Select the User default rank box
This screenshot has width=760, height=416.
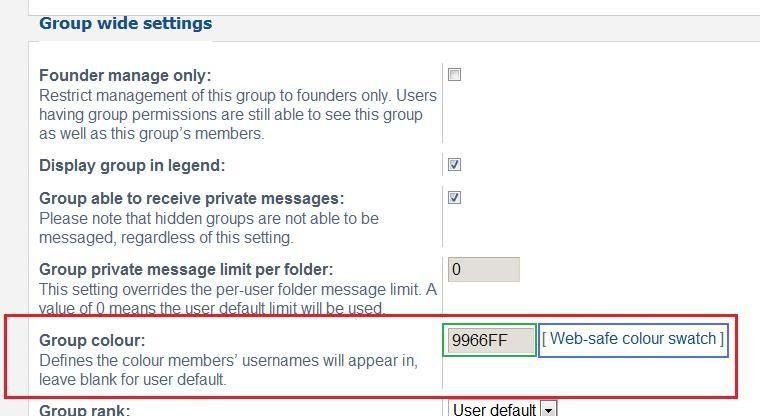coord(502,409)
